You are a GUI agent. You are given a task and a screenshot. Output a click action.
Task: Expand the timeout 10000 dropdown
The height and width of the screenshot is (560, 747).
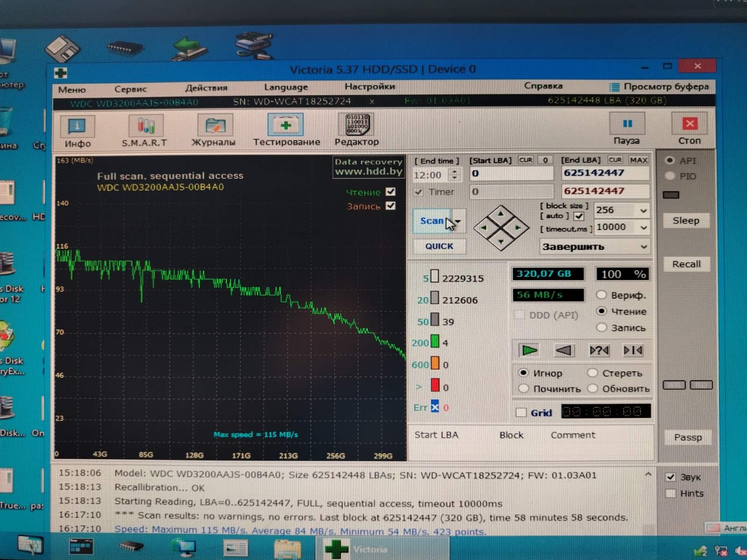(643, 227)
